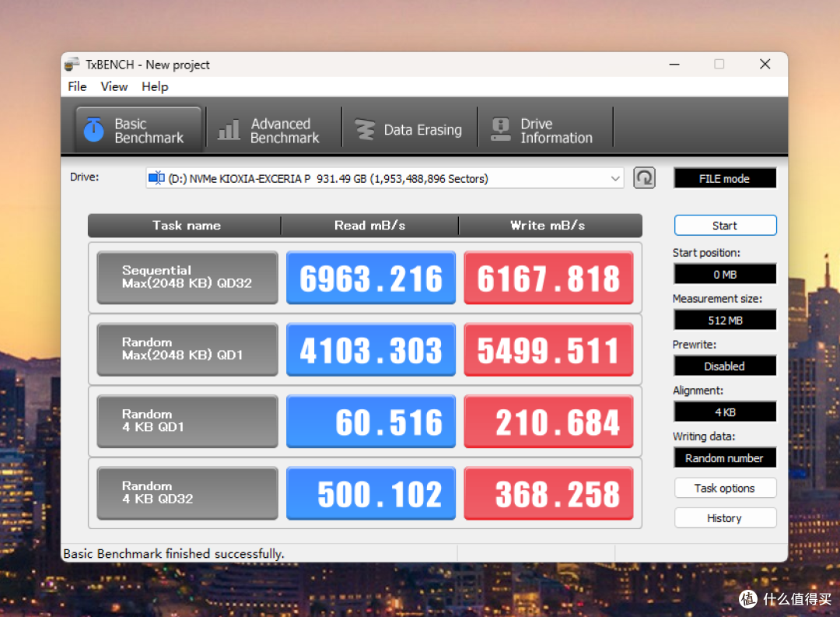Viewport: 840px width, 617px height.
Task: Click the 60.516 read result
Action: coord(371,421)
